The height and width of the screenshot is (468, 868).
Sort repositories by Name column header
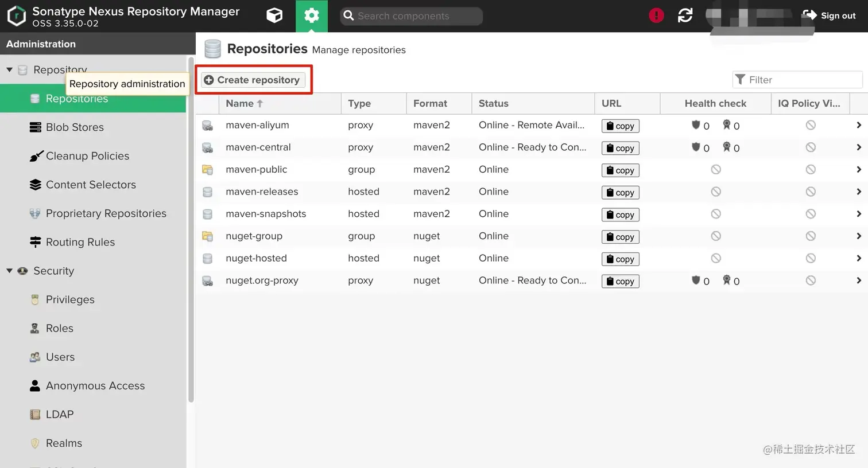[x=280, y=103]
